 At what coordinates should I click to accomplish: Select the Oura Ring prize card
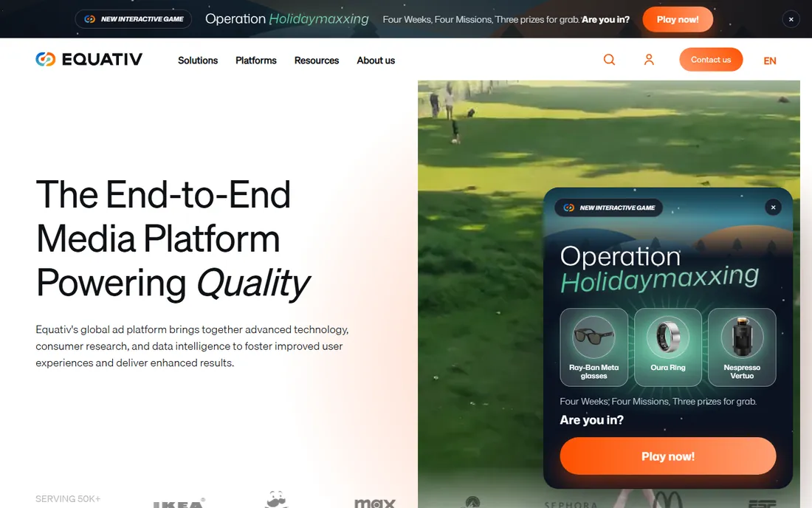(667, 348)
